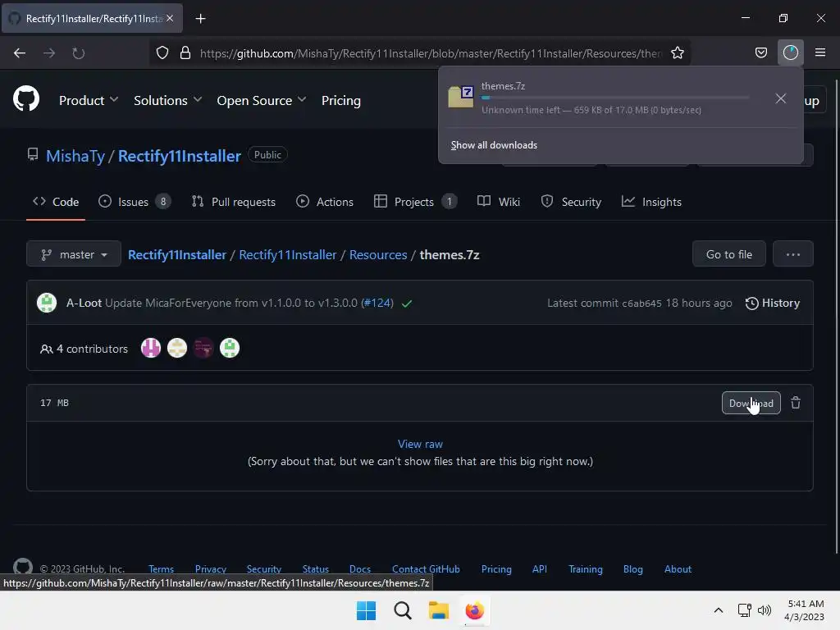Click the network status tray icon
The image size is (840, 630).
(x=744, y=610)
